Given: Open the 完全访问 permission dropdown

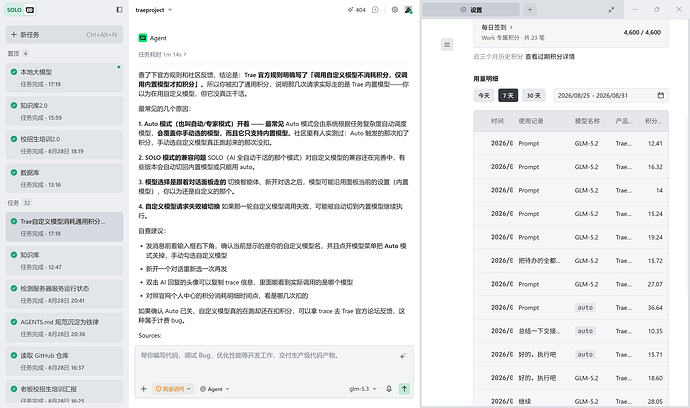Looking at the screenshot, I should [173, 389].
